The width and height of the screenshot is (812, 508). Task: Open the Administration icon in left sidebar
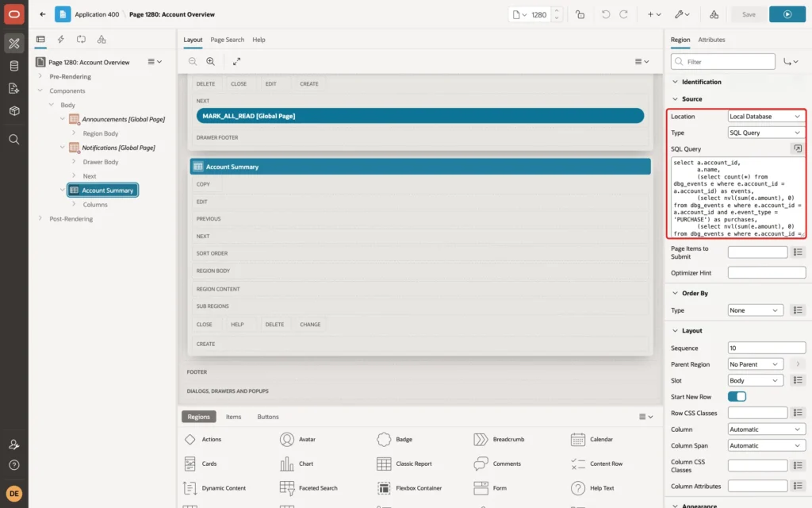point(14,444)
